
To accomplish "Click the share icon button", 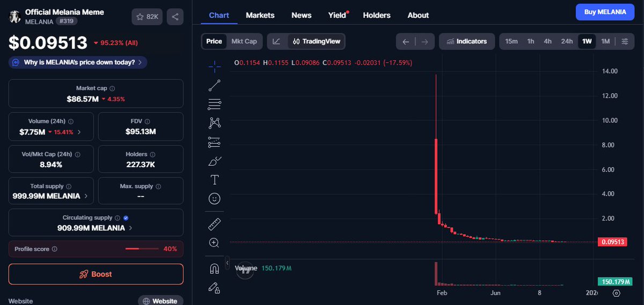I will pos(175,17).
